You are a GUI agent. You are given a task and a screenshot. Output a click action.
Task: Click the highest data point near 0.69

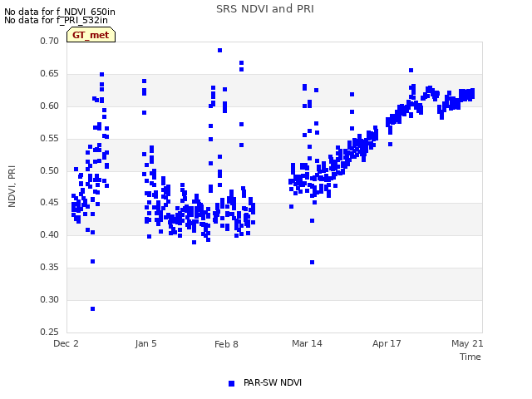[x=219, y=50]
